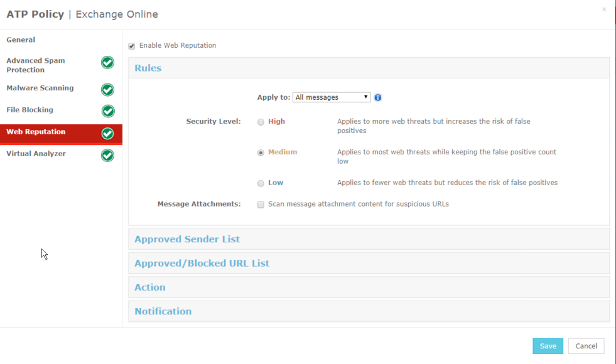Click the check icon on the Web Reputation row

pos(107,134)
